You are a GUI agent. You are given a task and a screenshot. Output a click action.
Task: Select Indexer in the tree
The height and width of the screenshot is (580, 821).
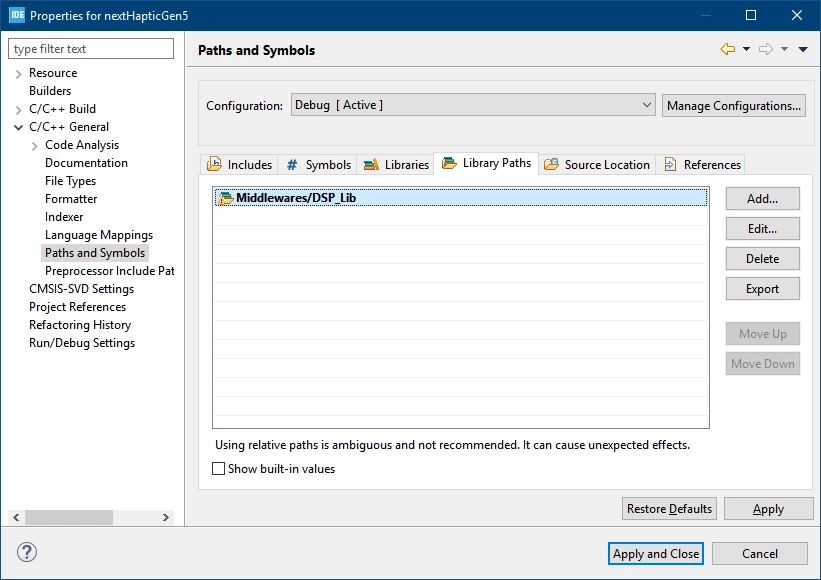click(x=64, y=217)
